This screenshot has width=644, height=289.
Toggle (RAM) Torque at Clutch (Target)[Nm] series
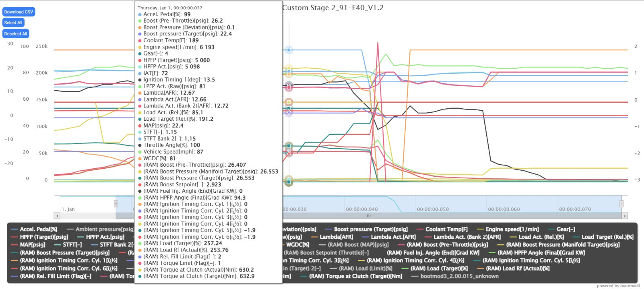[355, 276]
